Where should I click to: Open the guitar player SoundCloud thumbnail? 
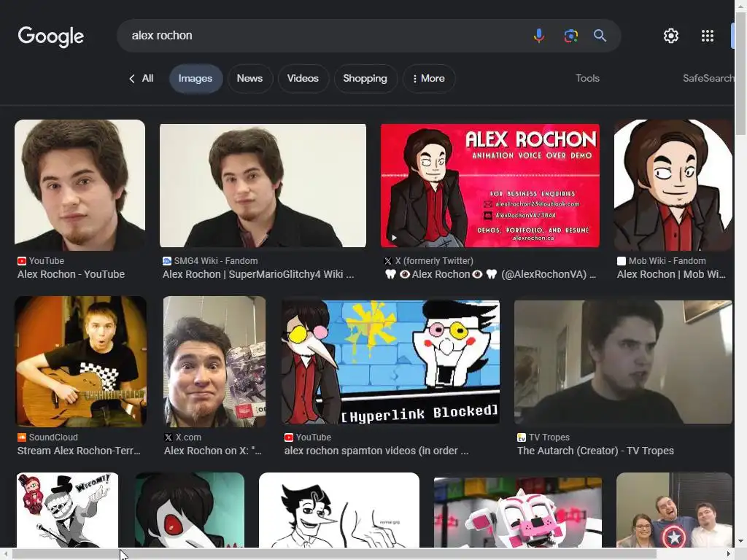pyautogui.click(x=80, y=362)
